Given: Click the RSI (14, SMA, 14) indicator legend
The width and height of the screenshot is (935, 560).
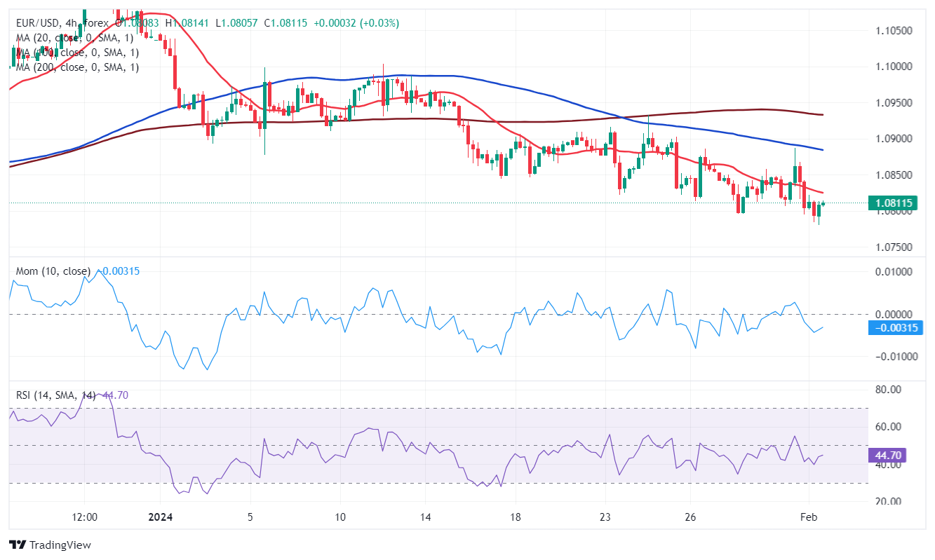Looking at the screenshot, I should click(x=56, y=395).
